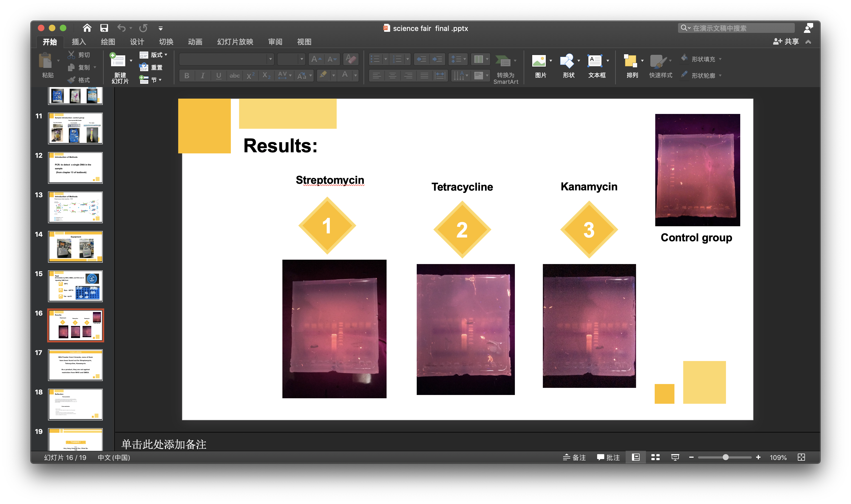Open the font name combo box
The width and height of the screenshot is (851, 504).
(x=226, y=59)
